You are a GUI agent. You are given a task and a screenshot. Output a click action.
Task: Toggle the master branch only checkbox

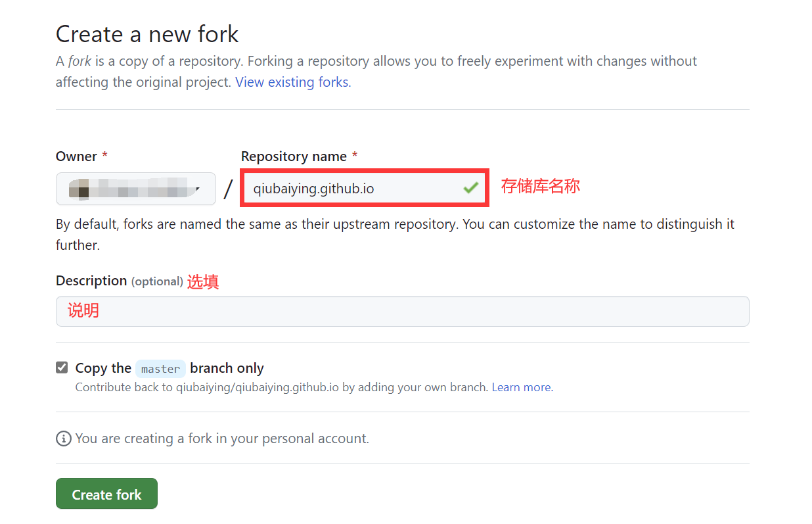[x=62, y=368]
